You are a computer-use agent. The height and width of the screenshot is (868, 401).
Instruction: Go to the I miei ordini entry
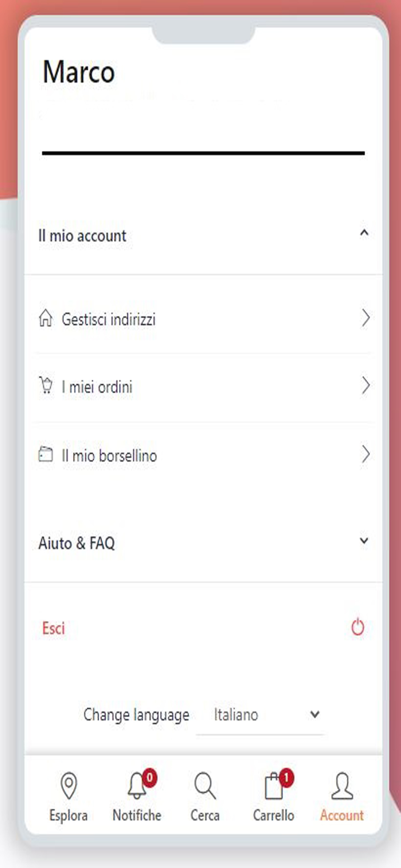(204, 386)
